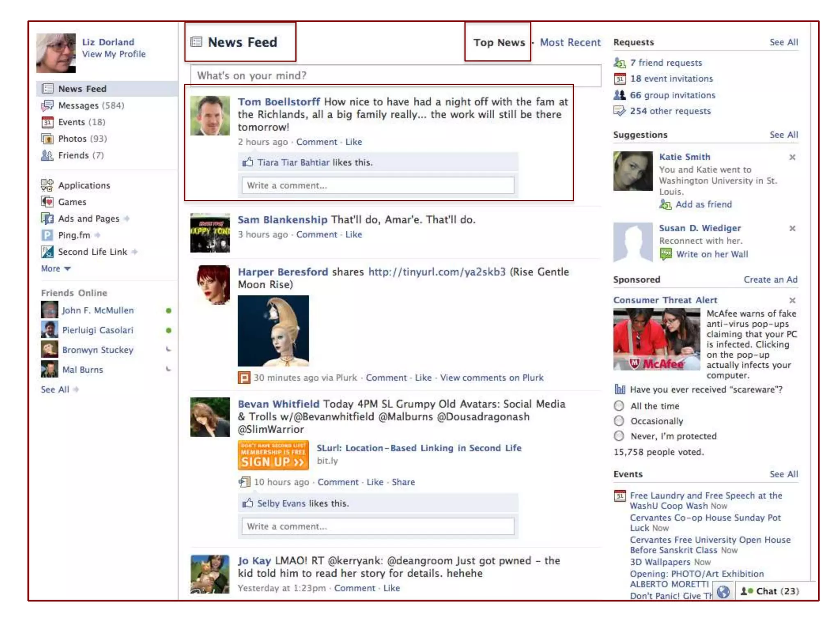Click the Plurk icon under Harper's post
The image size is (840, 630).
coord(244,378)
